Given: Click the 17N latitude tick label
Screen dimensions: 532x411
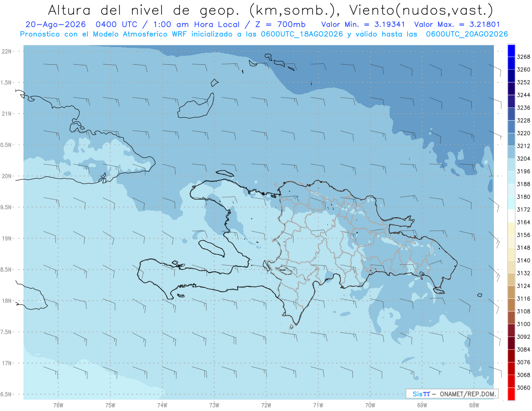Looking at the screenshot, I should click(8, 363).
